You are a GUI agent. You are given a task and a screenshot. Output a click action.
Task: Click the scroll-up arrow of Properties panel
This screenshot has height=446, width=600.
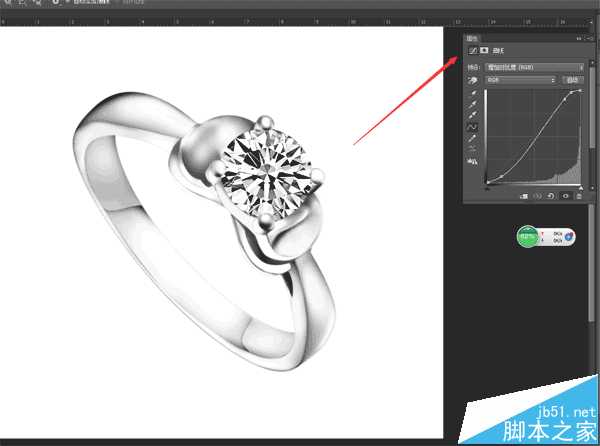[x=592, y=63]
